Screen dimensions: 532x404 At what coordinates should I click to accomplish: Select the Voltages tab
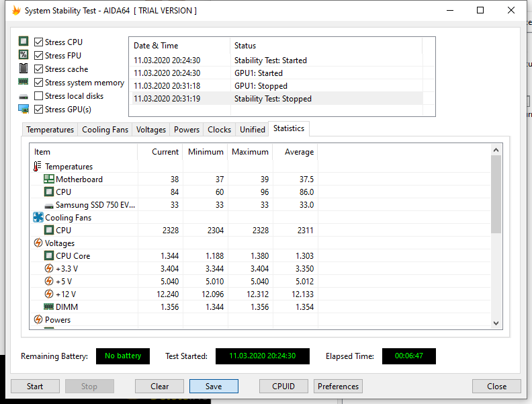click(x=151, y=130)
